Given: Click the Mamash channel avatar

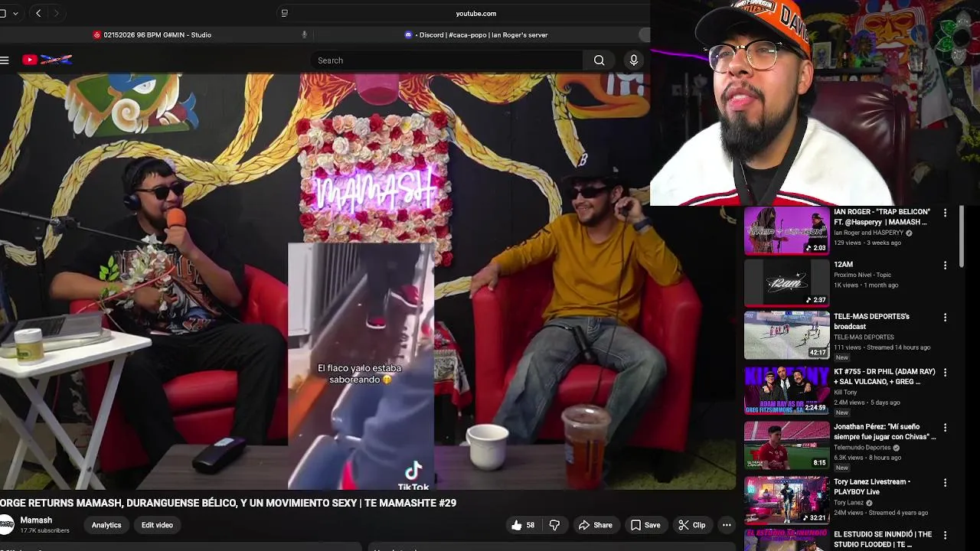Looking at the screenshot, I should (x=6, y=525).
